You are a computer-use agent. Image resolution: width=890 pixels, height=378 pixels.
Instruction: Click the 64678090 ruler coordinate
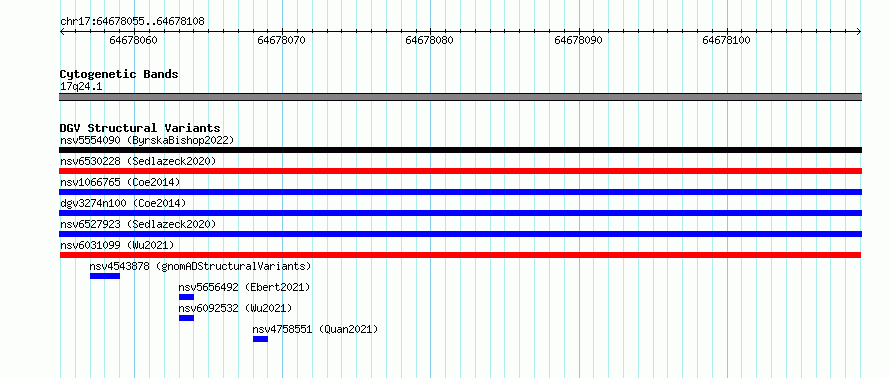point(578,40)
